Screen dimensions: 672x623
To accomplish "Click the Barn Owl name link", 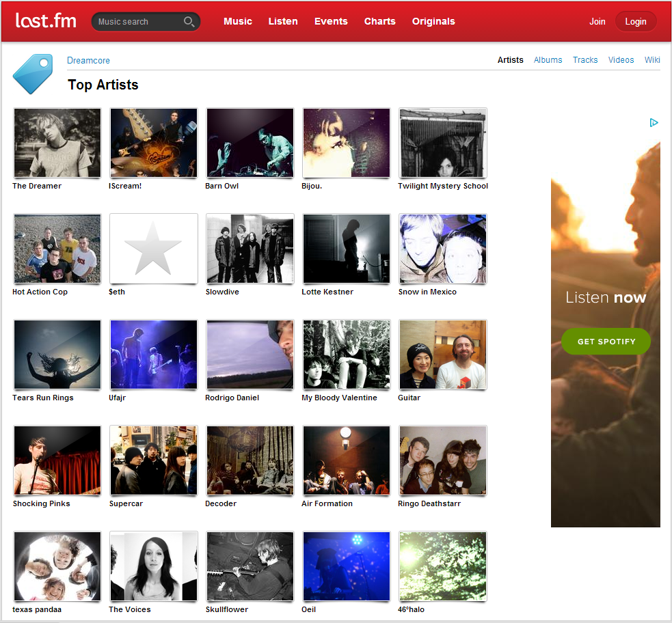I will (x=221, y=186).
